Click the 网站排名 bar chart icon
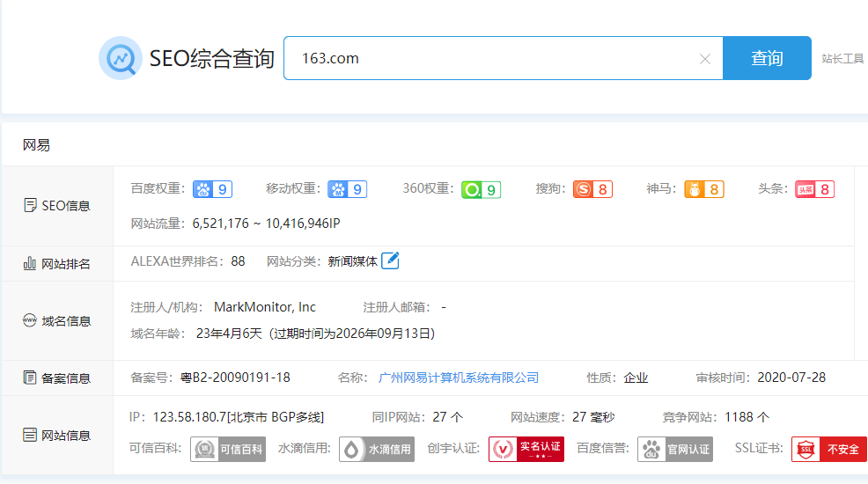868x484 pixels. [29, 263]
